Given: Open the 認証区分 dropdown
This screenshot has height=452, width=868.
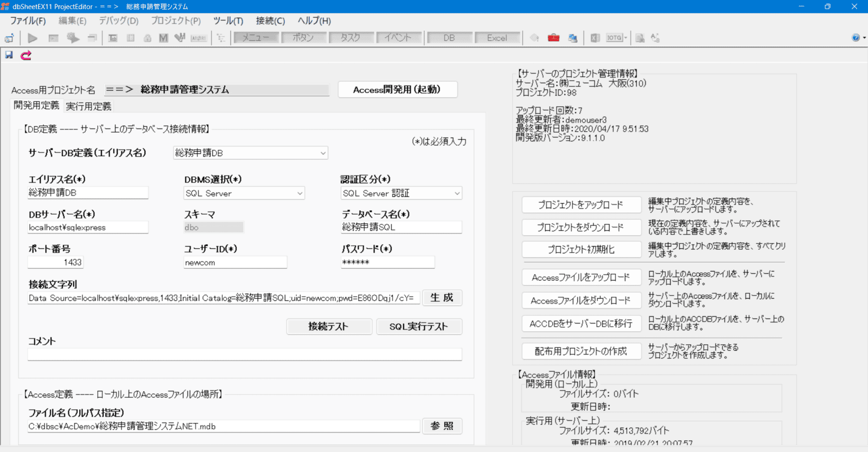Looking at the screenshot, I should [457, 193].
